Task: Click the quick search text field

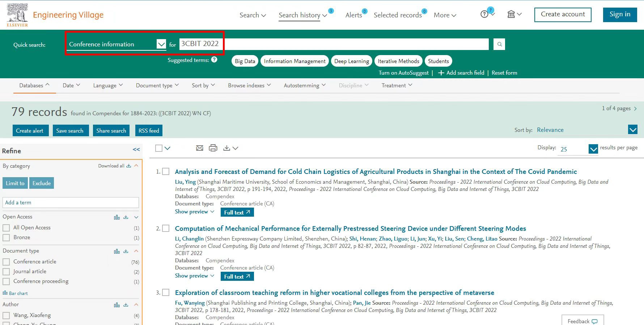Action: (334, 44)
